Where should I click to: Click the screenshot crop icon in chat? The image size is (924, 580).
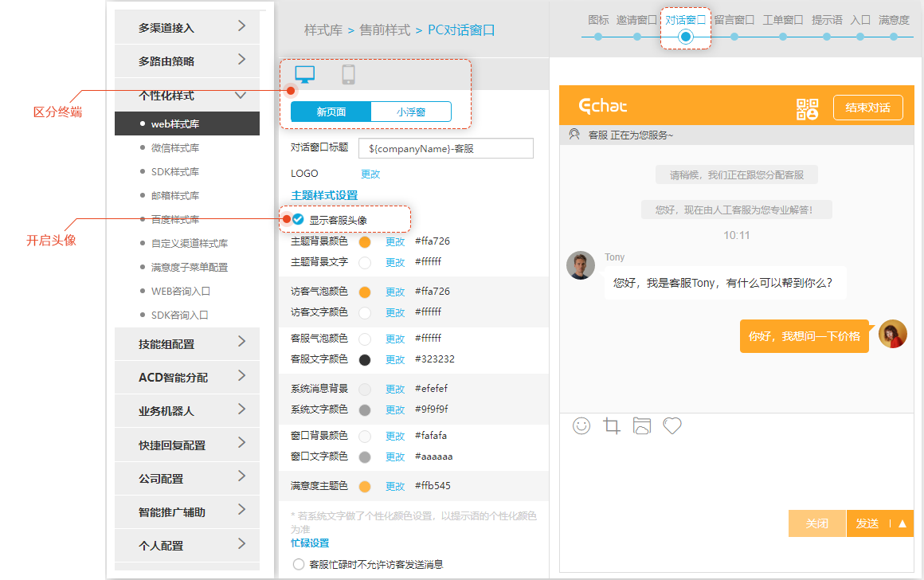click(x=612, y=426)
